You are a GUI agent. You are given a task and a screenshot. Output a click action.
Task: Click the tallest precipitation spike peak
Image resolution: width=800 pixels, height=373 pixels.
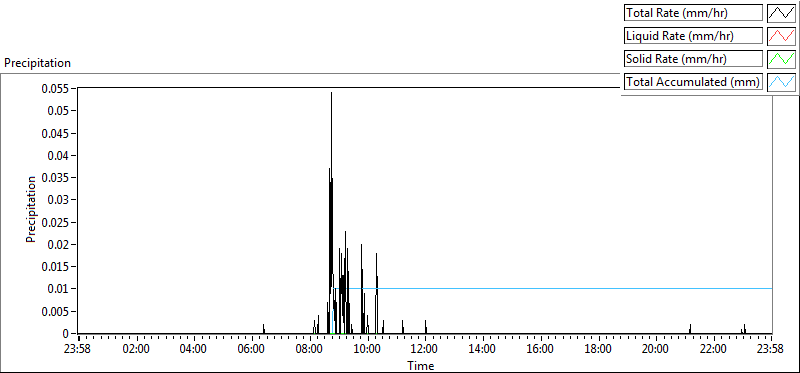tap(331, 93)
